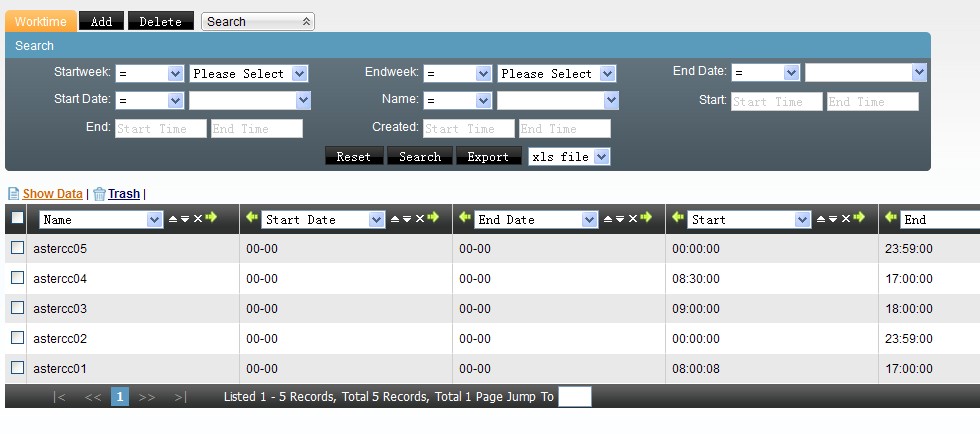Click the sort ascending arrow for Name column
Image resolution: width=980 pixels, height=434 pixels.
click(172, 219)
